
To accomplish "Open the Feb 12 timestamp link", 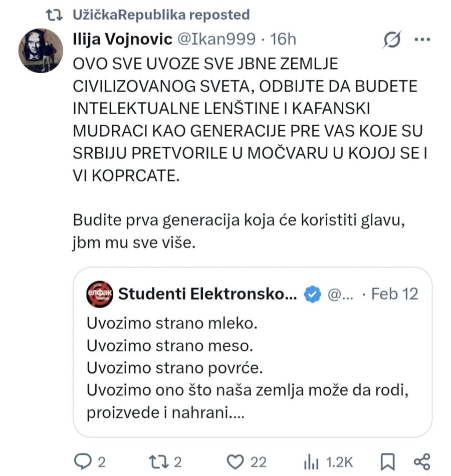I will 394,295.
